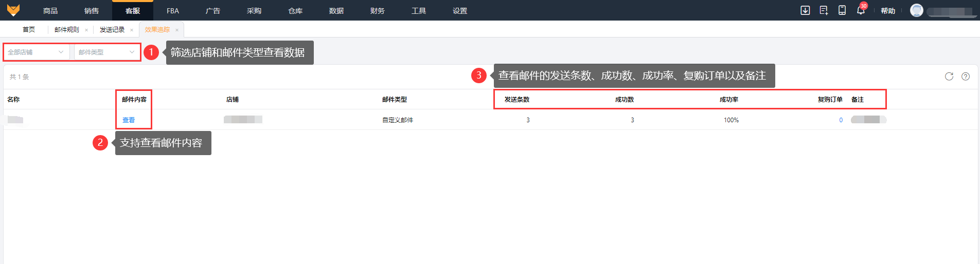
Task: Click the 100% success rate cell
Action: coord(731,120)
